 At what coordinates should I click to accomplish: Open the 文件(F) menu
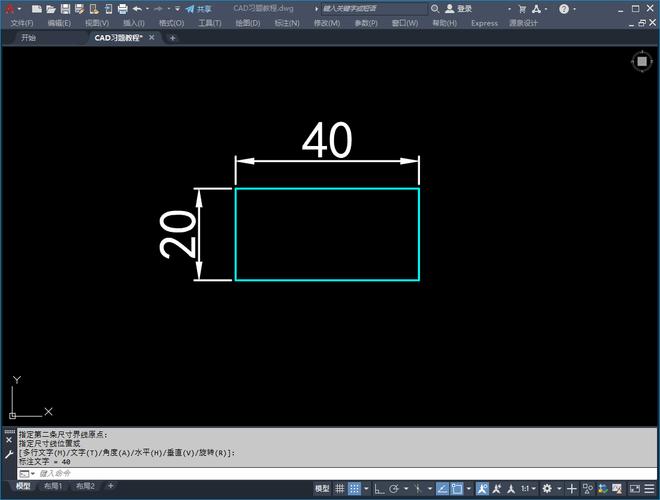[x=22, y=23]
